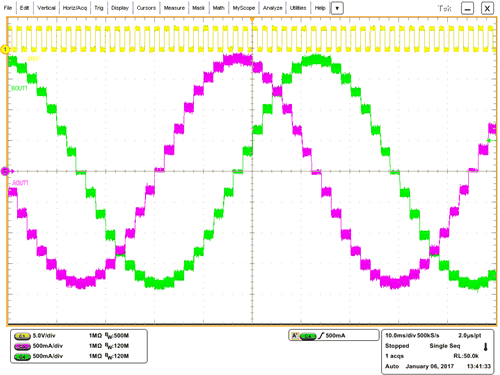Open the Display menu
Viewport: 500px width, 375px height.
[120, 8]
